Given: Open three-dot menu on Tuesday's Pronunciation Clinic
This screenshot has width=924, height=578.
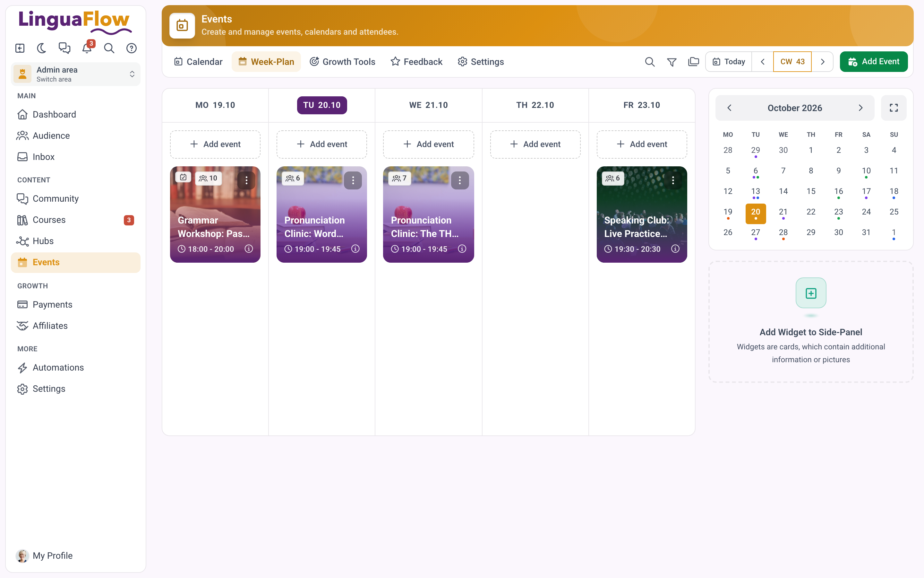Looking at the screenshot, I should point(353,180).
